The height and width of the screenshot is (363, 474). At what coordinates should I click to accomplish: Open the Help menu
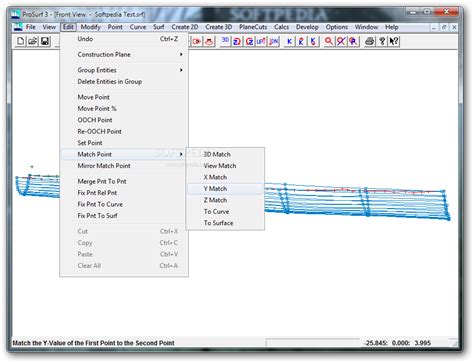click(x=392, y=27)
